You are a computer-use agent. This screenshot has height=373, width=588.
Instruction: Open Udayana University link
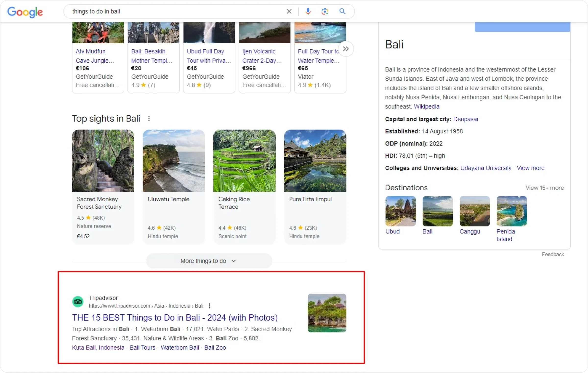tap(486, 168)
